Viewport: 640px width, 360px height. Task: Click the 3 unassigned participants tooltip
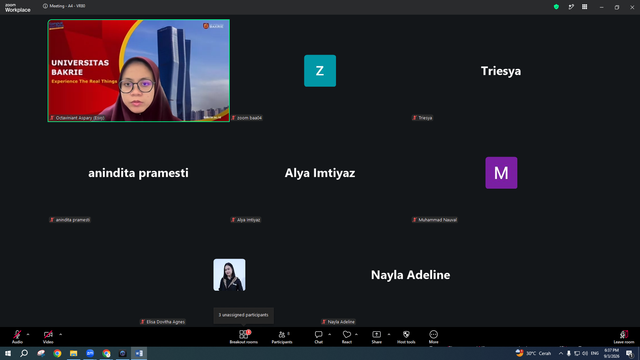pyautogui.click(x=244, y=315)
